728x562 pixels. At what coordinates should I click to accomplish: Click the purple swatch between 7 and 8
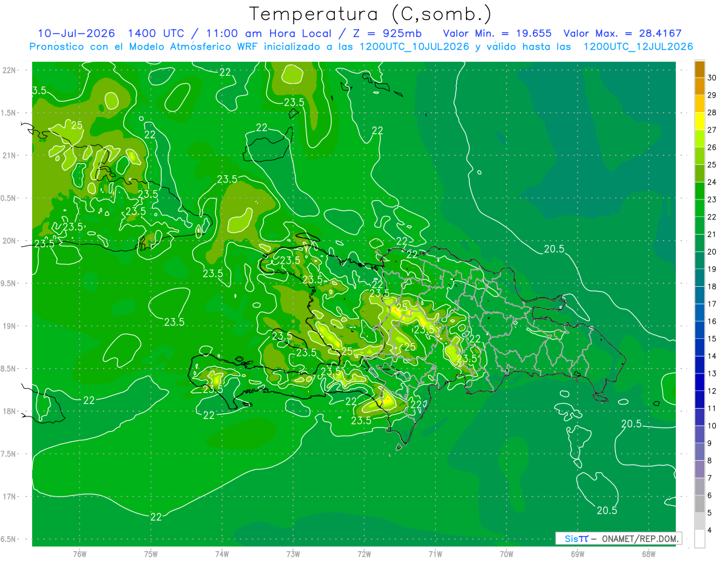point(699,469)
